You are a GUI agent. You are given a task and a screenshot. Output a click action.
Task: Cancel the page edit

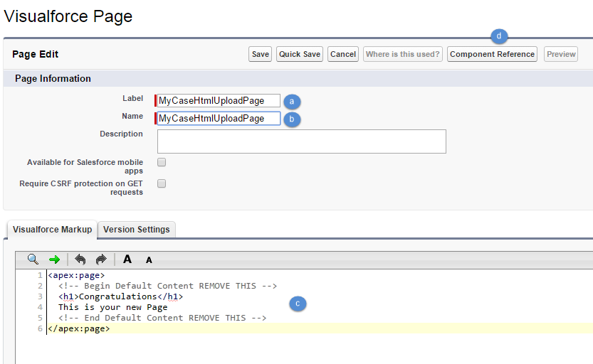343,54
